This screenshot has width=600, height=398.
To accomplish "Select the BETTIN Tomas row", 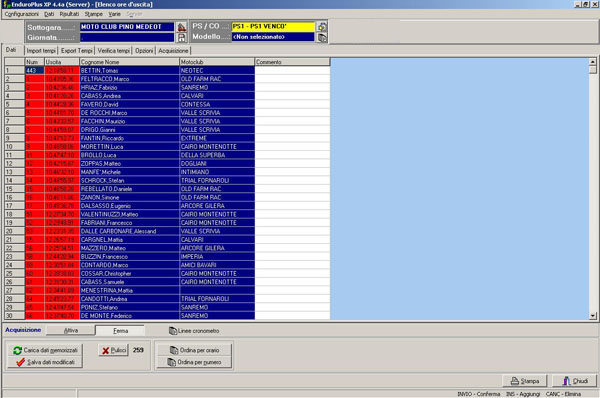I will coord(167,70).
